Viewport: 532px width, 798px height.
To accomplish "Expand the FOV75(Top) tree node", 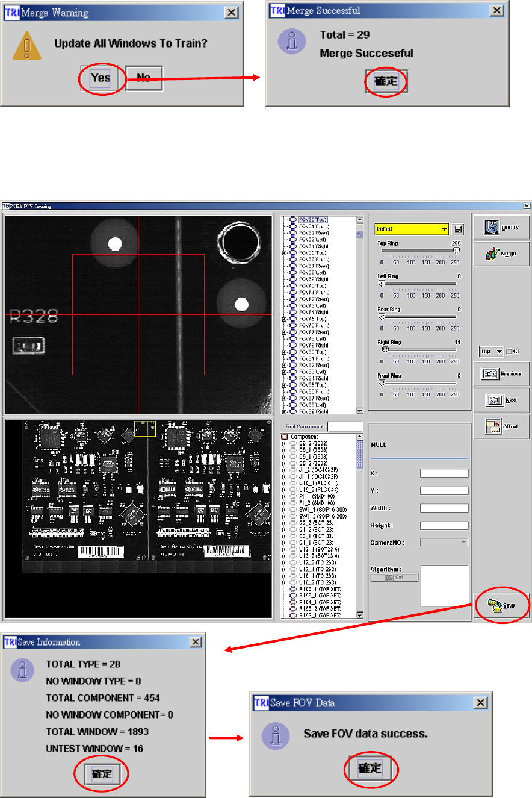I will pyautogui.click(x=284, y=319).
